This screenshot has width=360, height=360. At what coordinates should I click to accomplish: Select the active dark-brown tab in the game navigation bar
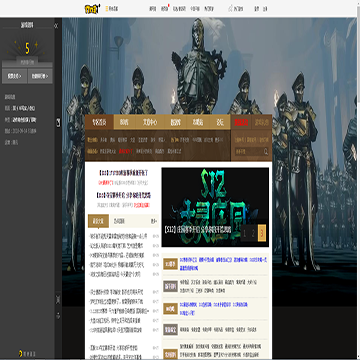click(99, 122)
